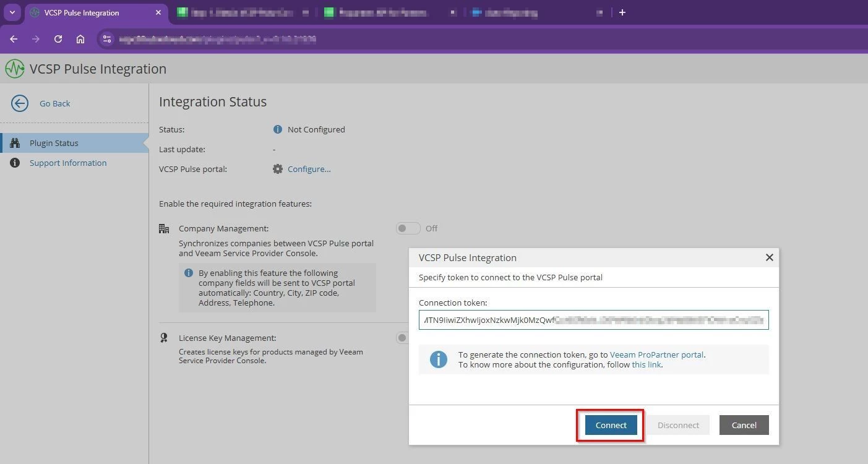The height and width of the screenshot is (464, 868).
Task: Click the Configure... link
Action: point(309,169)
